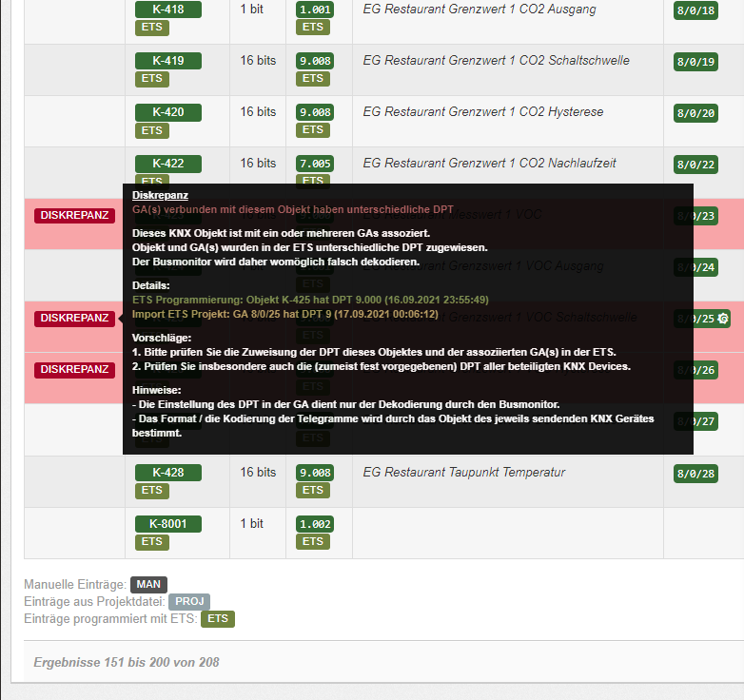Click the K-422 object badge
744x700 pixels.
[168, 164]
